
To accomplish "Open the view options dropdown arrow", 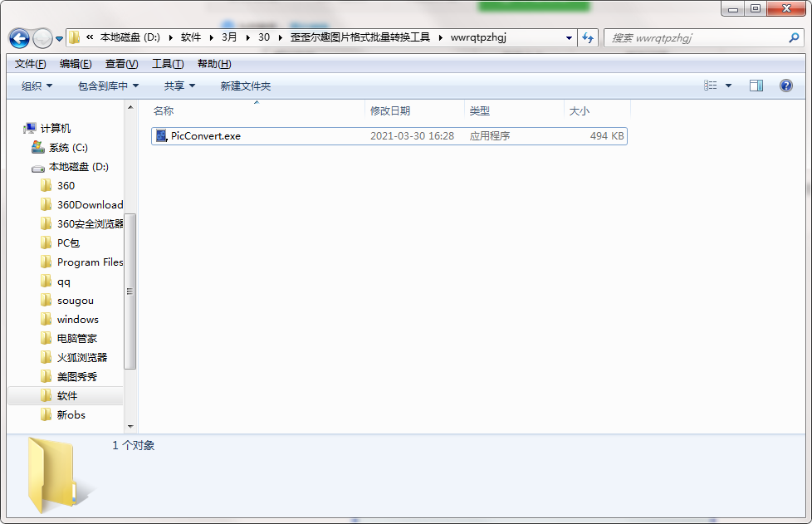I will pos(728,86).
